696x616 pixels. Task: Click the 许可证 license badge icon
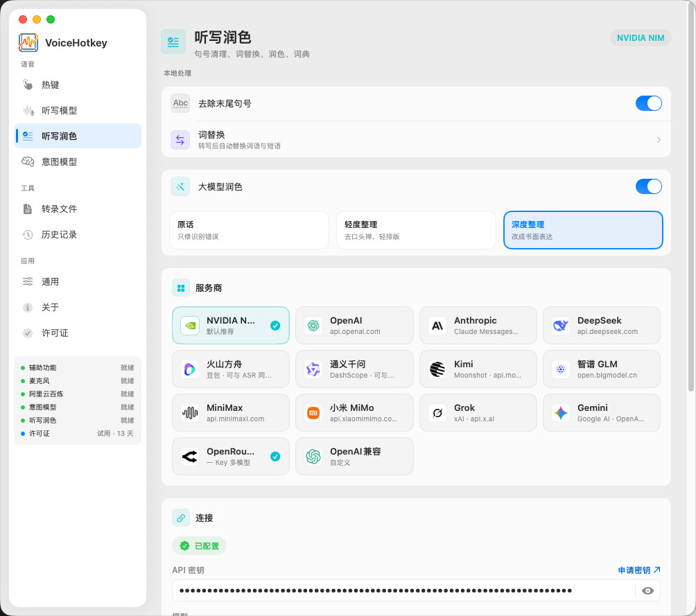[28, 333]
